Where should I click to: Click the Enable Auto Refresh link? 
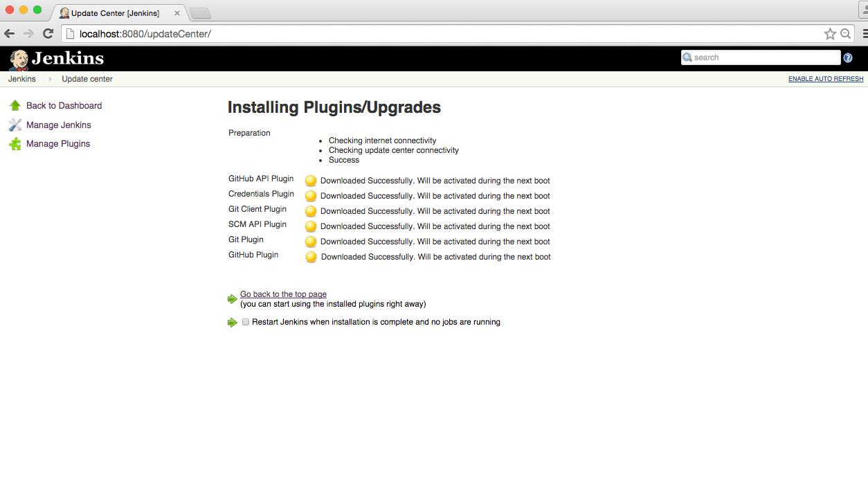[826, 79]
